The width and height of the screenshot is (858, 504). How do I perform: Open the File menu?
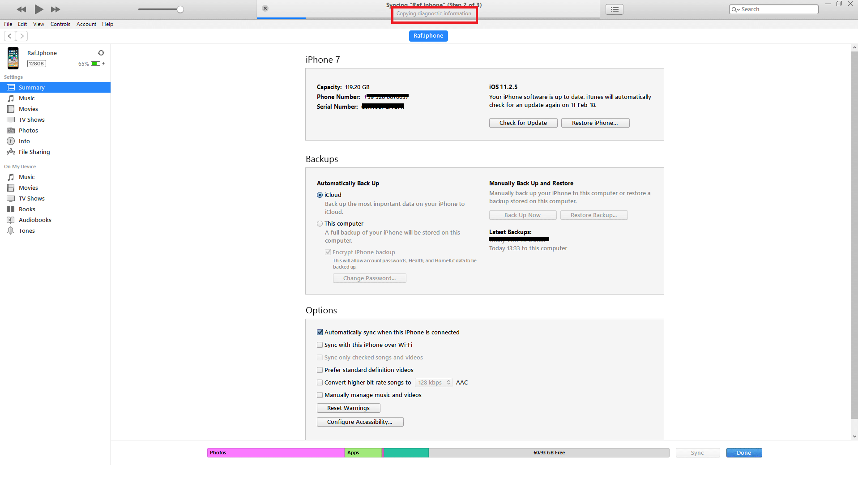click(8, 24)
